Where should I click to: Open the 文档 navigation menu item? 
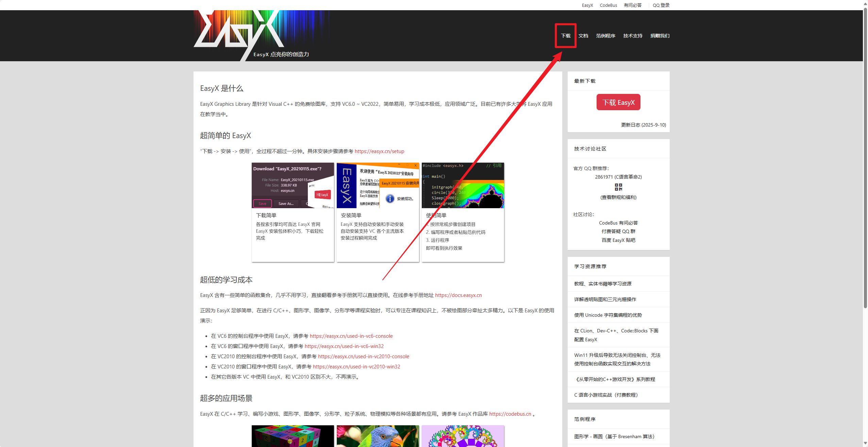pos(583,36)
